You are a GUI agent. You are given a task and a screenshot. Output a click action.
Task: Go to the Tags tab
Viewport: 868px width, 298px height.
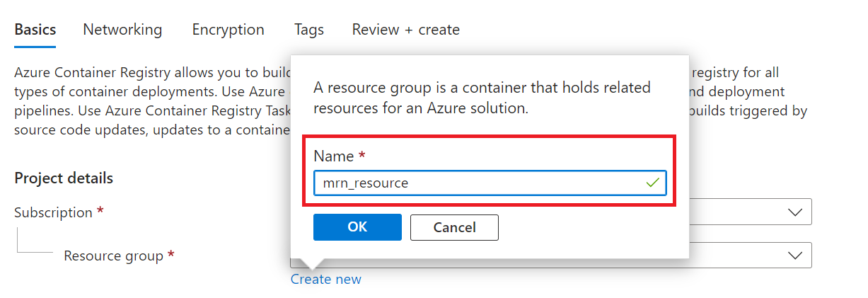[309, 30]
